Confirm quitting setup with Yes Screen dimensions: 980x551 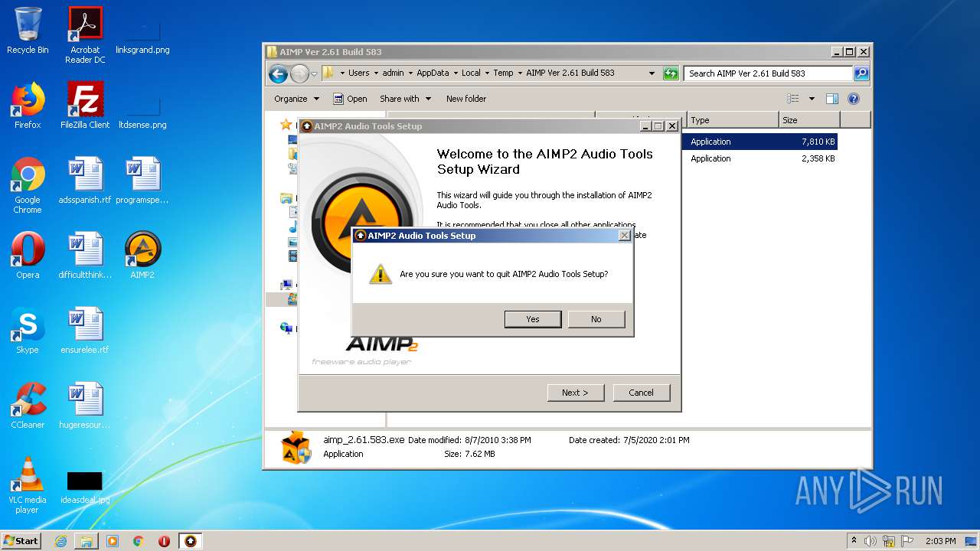tap(533, 319)
